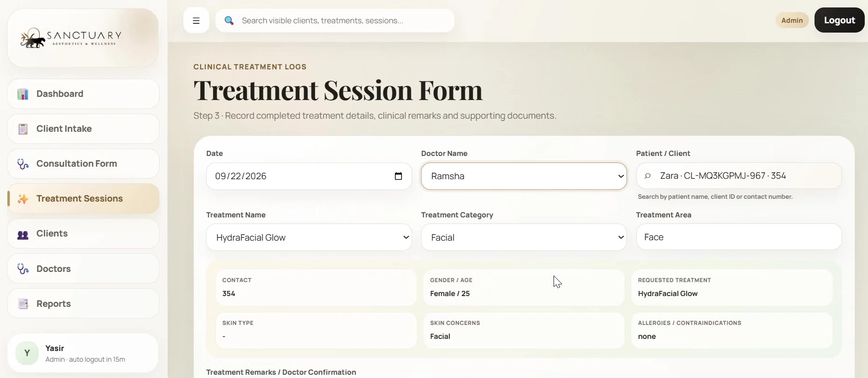Open the calendar picker in Date field
The height and width of the screenshot is (378, 868).
398,176
